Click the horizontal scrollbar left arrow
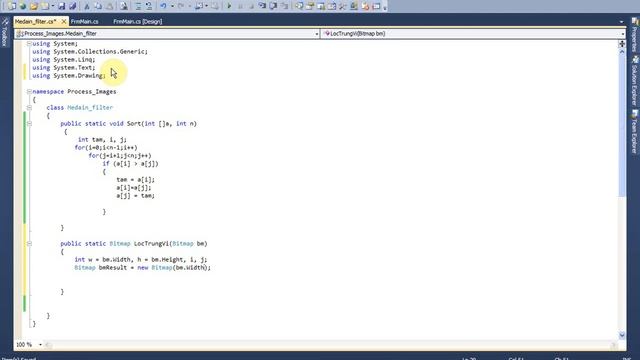 coord(49,345)
